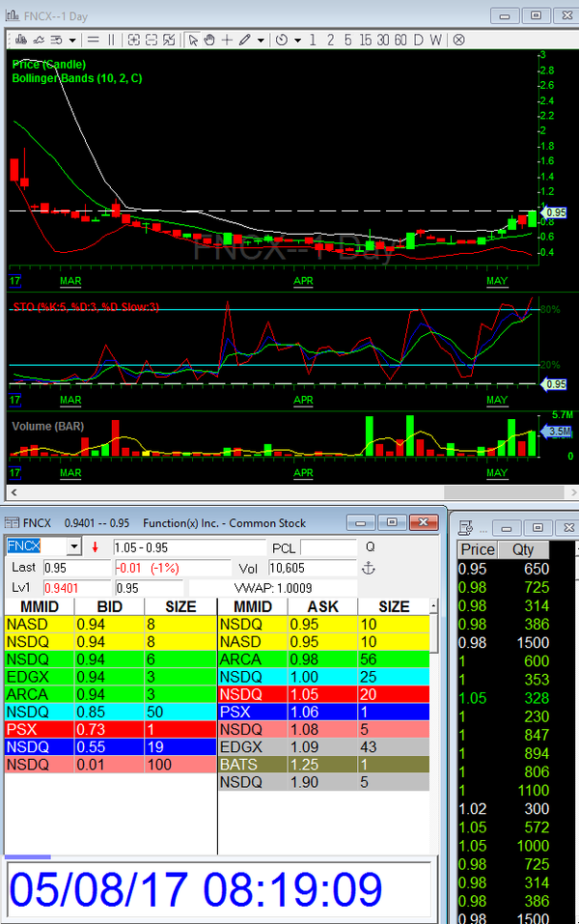The height and width of the screenshot is (924, 579).
Task: Open the FNCX symbol dropdown
Action: tap(74, 547)
